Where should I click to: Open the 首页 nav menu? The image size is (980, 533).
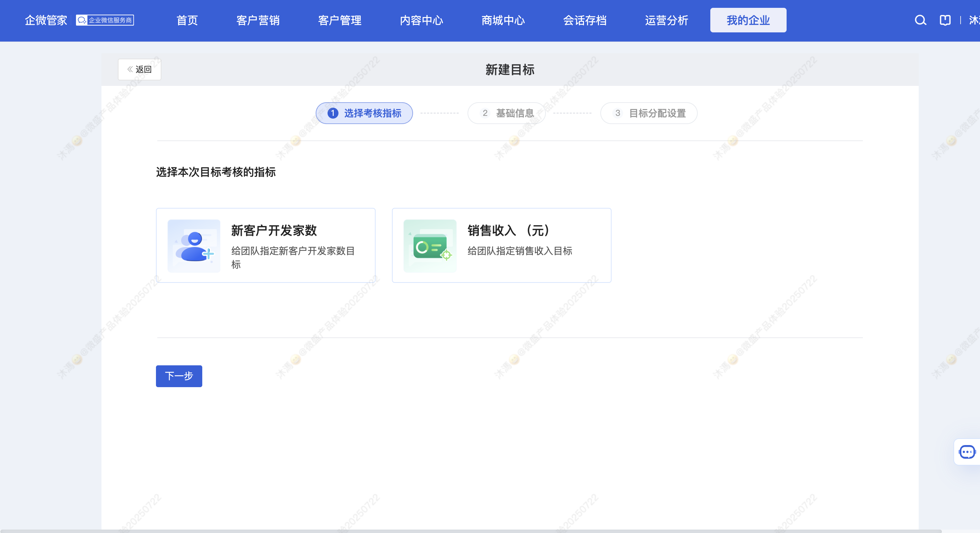[x=187, y=20]
